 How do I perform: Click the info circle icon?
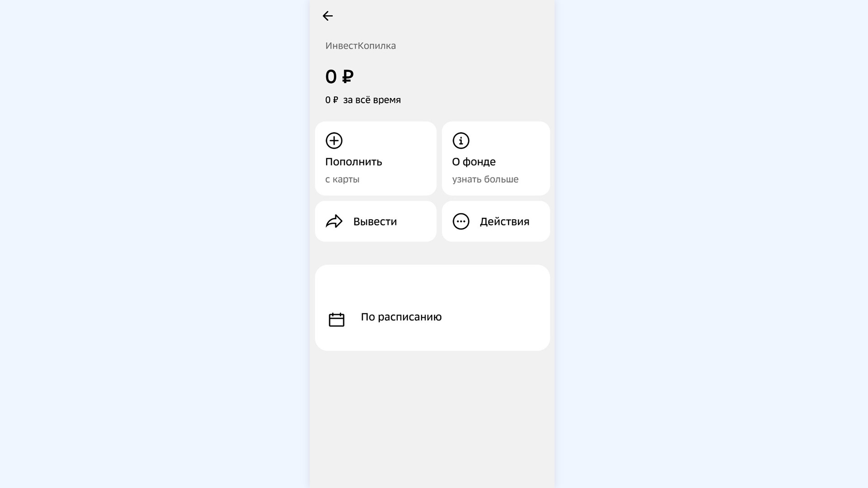[461, 141]
